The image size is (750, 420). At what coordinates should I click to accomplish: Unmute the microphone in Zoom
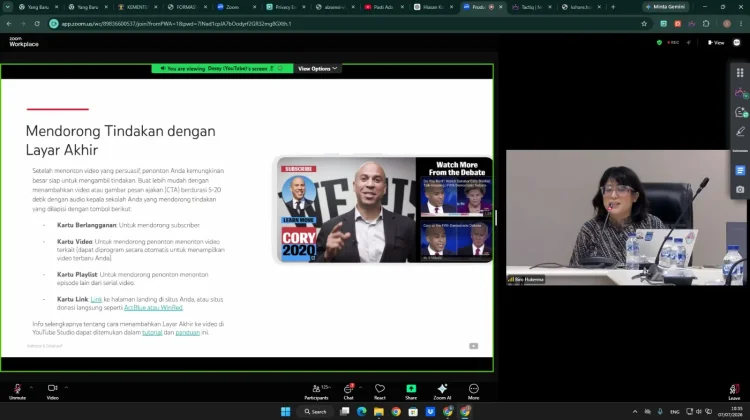(17, 391)
